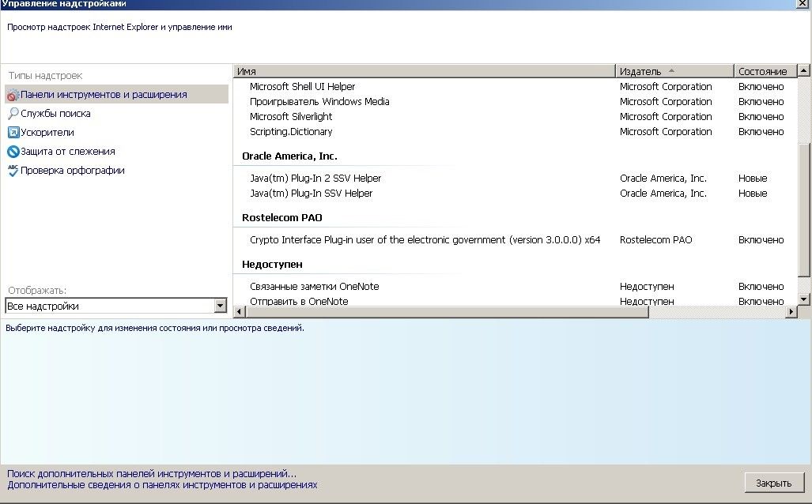Screen dimensions: 812x504
Task: Click the horizontal scrollbar thumb
Action: tap(448, 311)
